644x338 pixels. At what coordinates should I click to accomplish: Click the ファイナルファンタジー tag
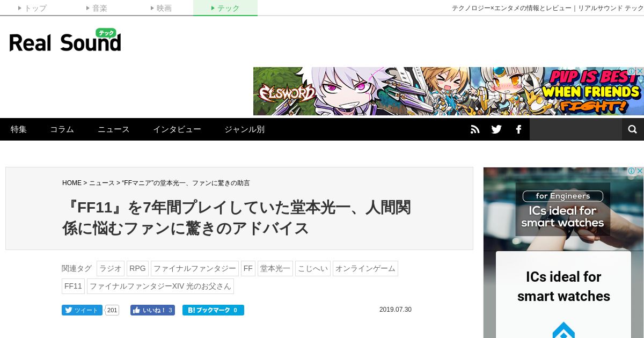[195, 268]
